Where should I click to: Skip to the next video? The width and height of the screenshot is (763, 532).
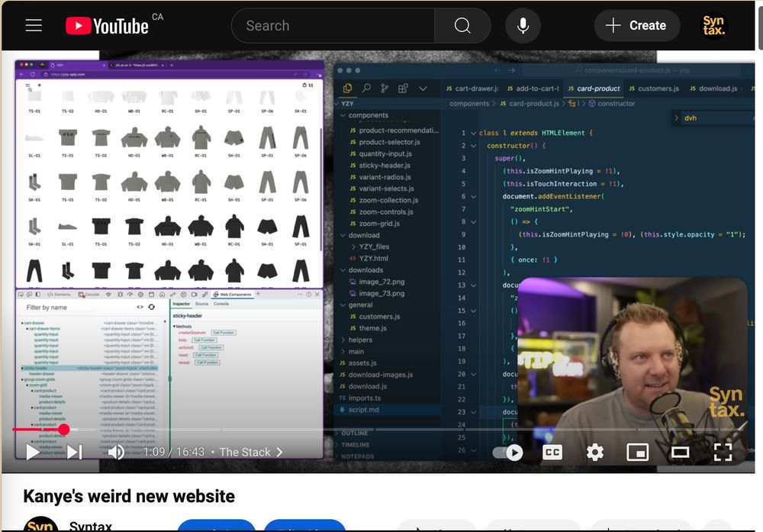(x=74, y=452)
